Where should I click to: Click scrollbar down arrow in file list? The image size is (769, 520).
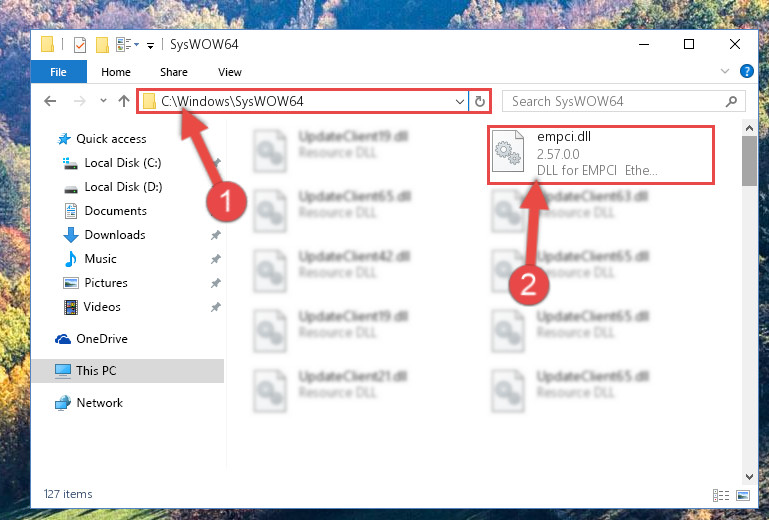click(749, 476)
